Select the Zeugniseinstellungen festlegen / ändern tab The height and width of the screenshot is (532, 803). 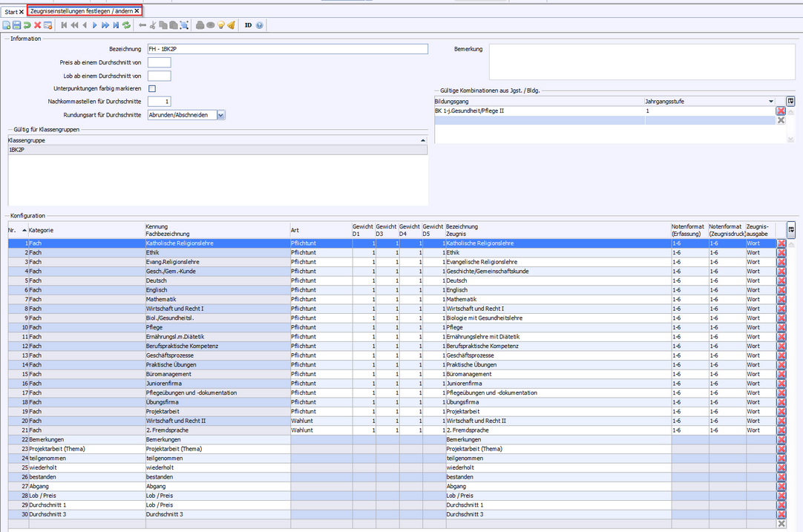(81, 11)
